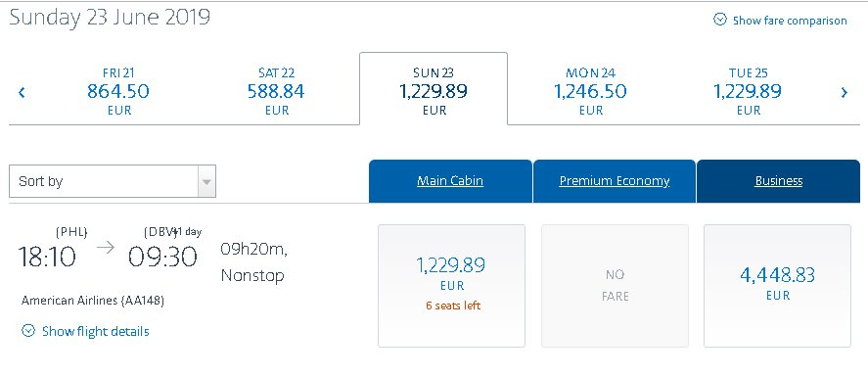Choose the 1,229.89 EUR Main Cabin fare

point(451,286)
